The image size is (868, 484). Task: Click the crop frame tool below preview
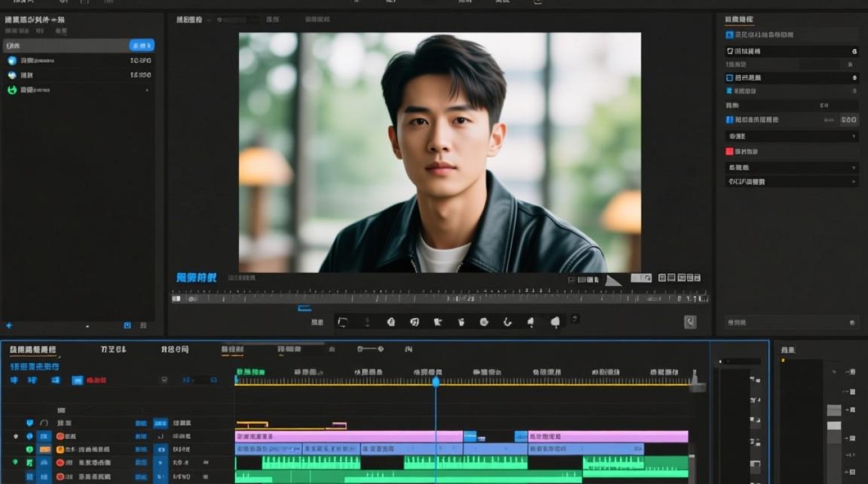click(343, 322)
